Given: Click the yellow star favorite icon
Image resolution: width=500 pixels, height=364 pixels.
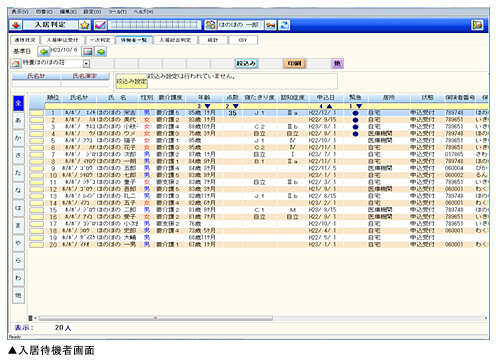Looking at the screenshot, I should 85,25.
